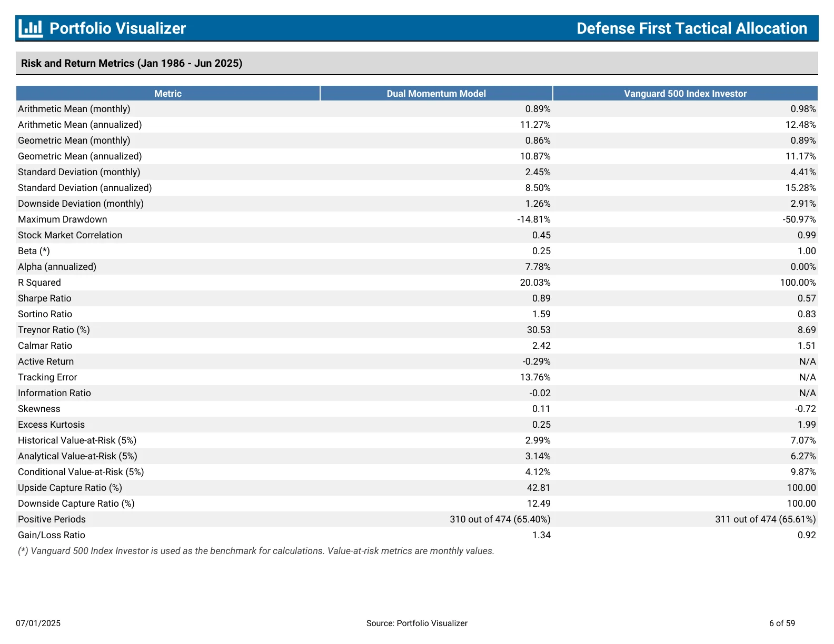Click the 30.53 Treynor Ratio value
This screenshot has width=834, height=644.
[539, 330]
